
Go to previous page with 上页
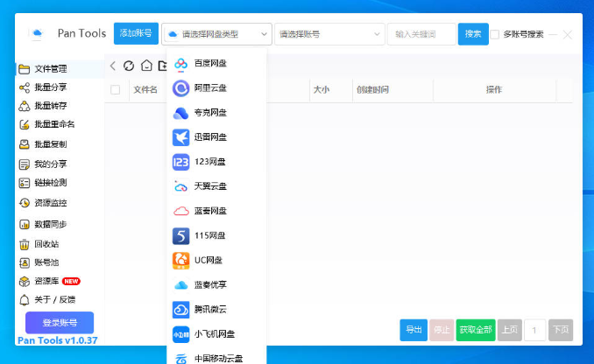coord(510,330)
